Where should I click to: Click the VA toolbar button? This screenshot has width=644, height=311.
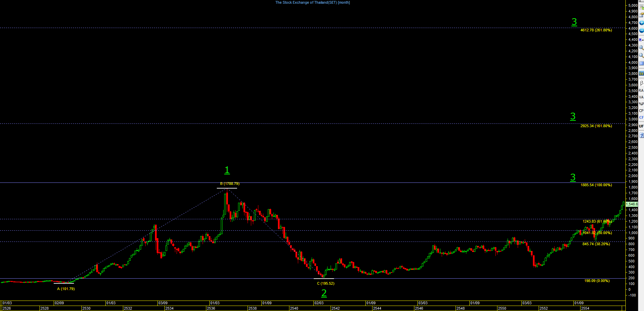pos(641,97)
